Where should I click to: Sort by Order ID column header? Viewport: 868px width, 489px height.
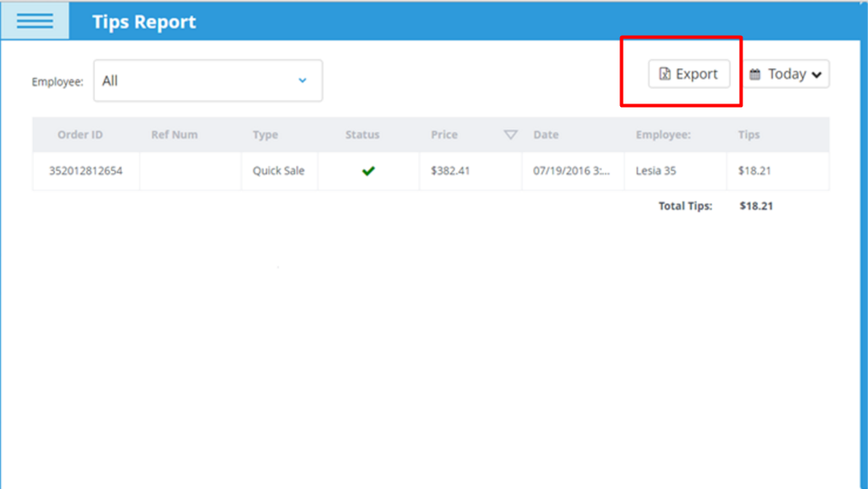point(80,135)
